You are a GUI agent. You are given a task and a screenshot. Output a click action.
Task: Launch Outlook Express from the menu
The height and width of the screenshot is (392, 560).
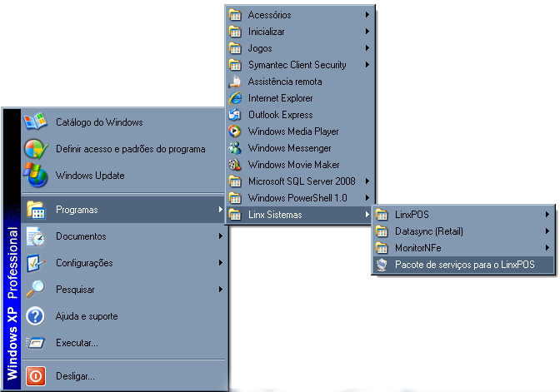coord(299,115)
